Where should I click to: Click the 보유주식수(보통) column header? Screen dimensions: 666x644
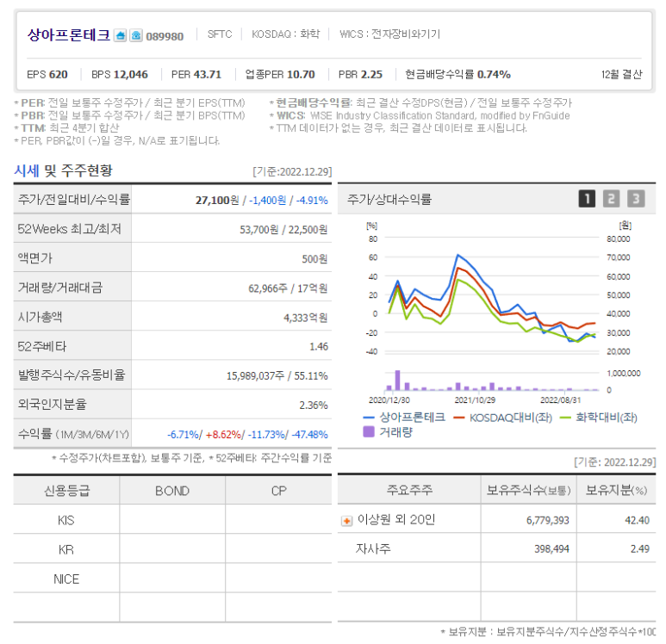pos(529,491)
